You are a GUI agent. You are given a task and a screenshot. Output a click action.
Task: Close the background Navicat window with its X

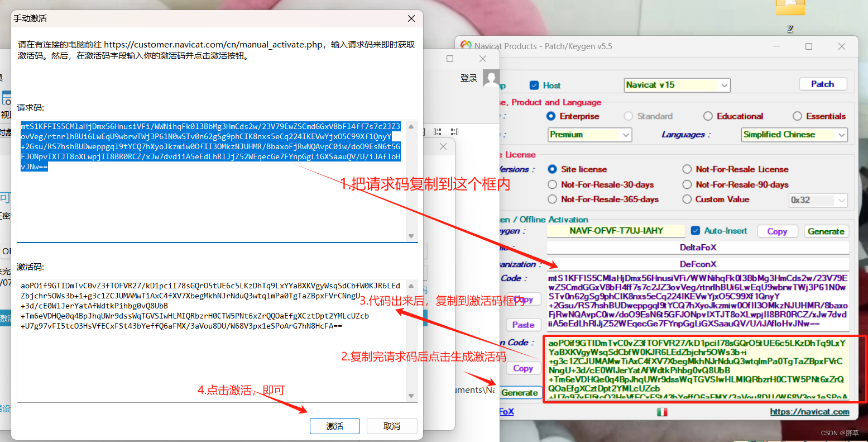pyautogui.click(x=483, y=58)
